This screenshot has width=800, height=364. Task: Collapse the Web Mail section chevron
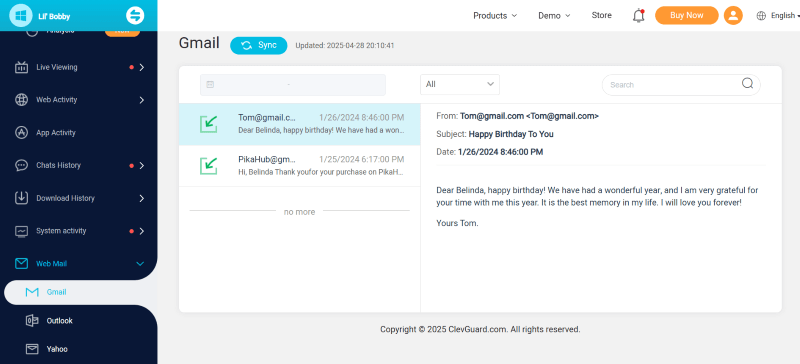point(140,264)
